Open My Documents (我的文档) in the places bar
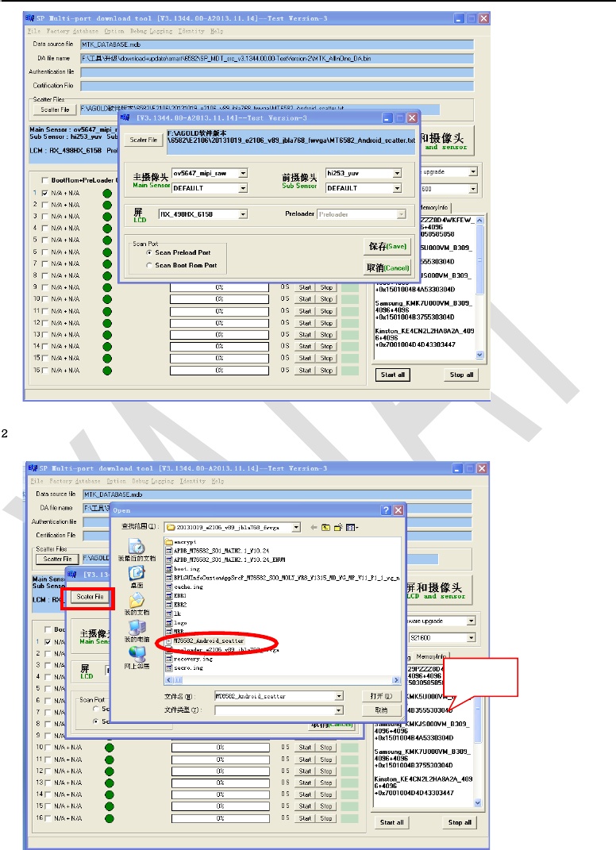 pyautogui.click(x=136, y=601)
